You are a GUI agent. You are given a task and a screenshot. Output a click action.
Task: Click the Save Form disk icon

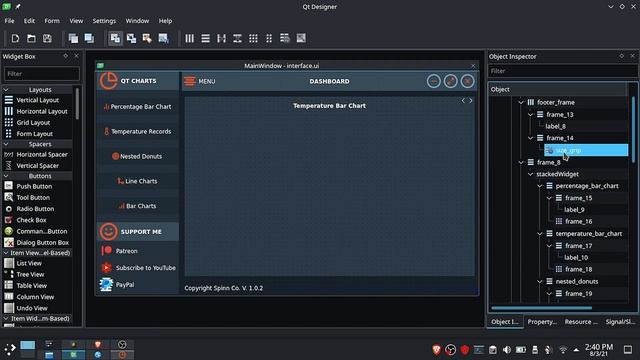[x=47, y=38]
